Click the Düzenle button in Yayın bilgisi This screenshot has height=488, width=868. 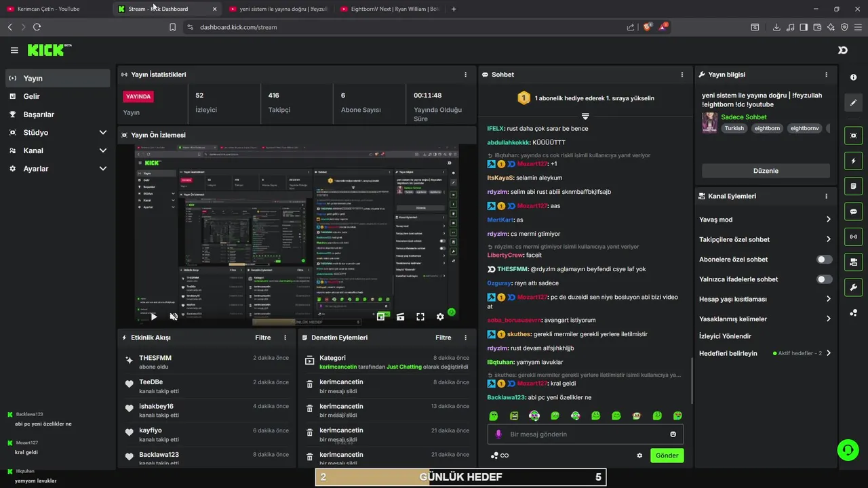point(766,171)
